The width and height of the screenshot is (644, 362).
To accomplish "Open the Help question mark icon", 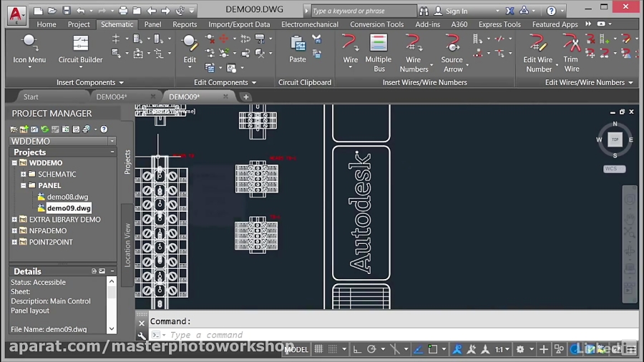I will [x=551, y=11].
